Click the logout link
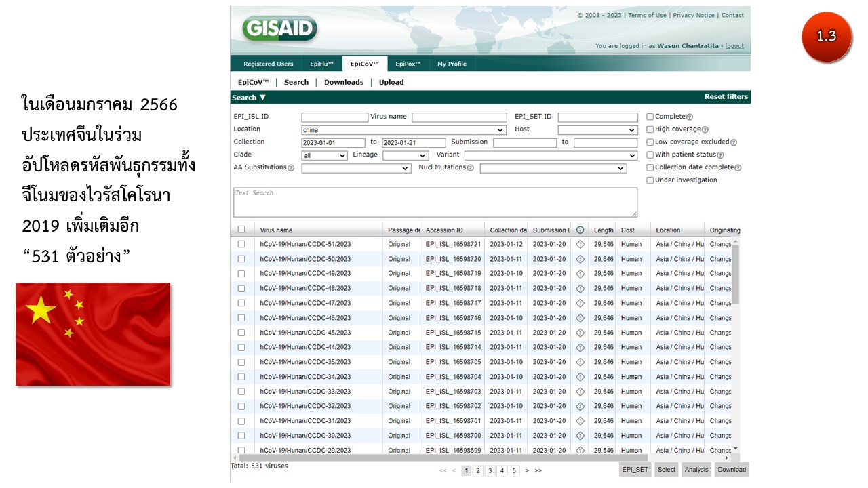 tap(734, 46)
